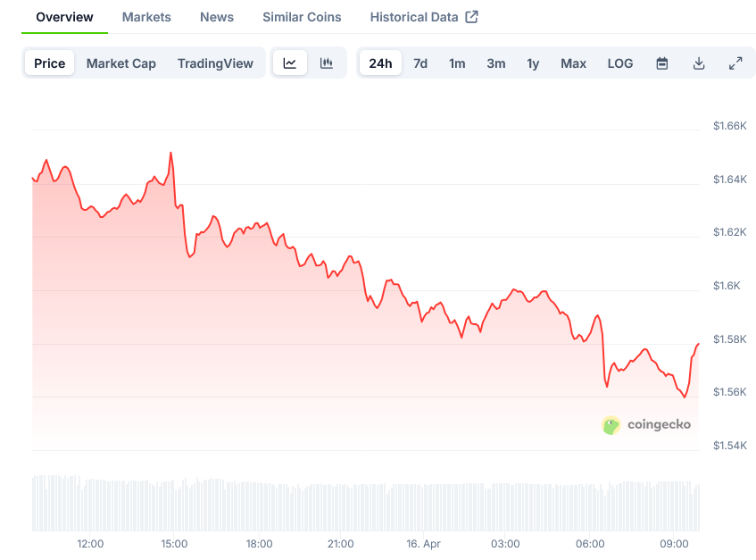The width and height of the screenshot is (756, 560).
Task: Open the Similar Coins tab
Action: [302, 17]
